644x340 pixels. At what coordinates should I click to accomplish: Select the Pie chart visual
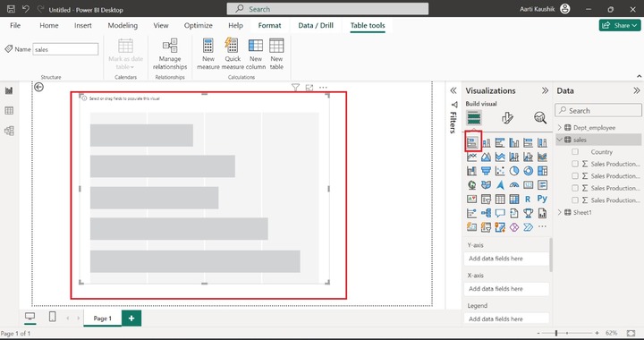(514, 170)
